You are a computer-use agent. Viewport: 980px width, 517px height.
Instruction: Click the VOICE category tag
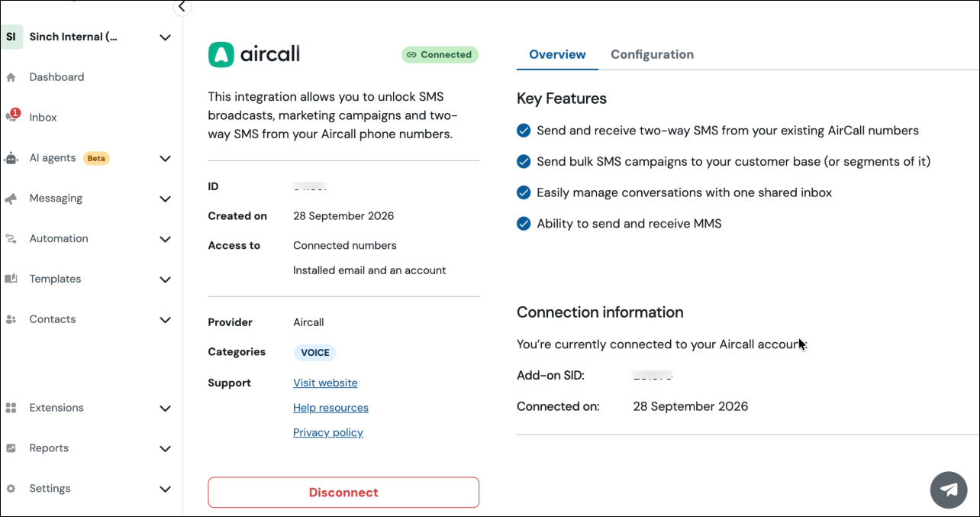(x=315, y=353)
